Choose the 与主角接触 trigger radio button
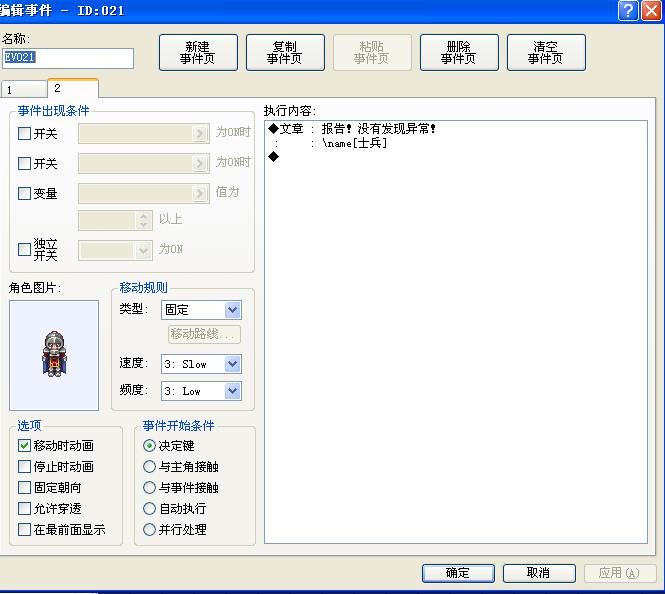The height and width of the screenshot is (594, 665). pyautogui.click(x=149, y=466)
